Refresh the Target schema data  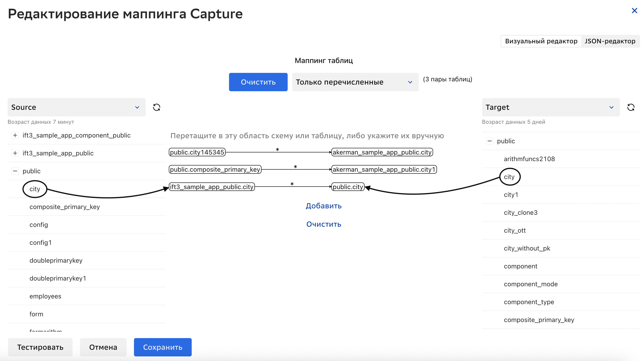tap(630, 107)
